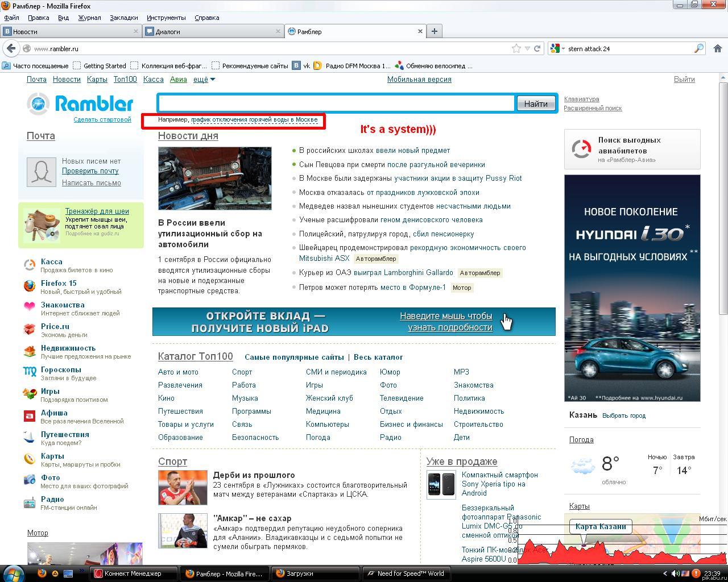Click the Фото camera icon
Image resolution: width=728 pixels, height=582 pixels.
pyautogui.click(x=30, y=480)
